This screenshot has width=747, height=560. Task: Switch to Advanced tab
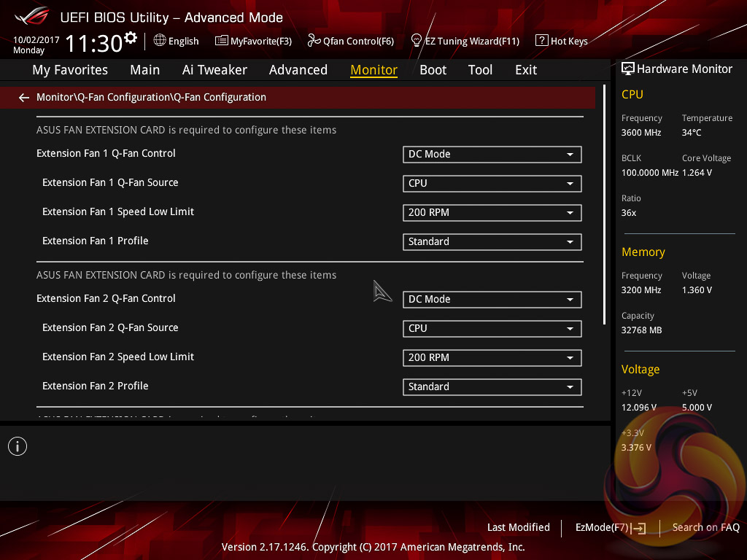[298, 70]
